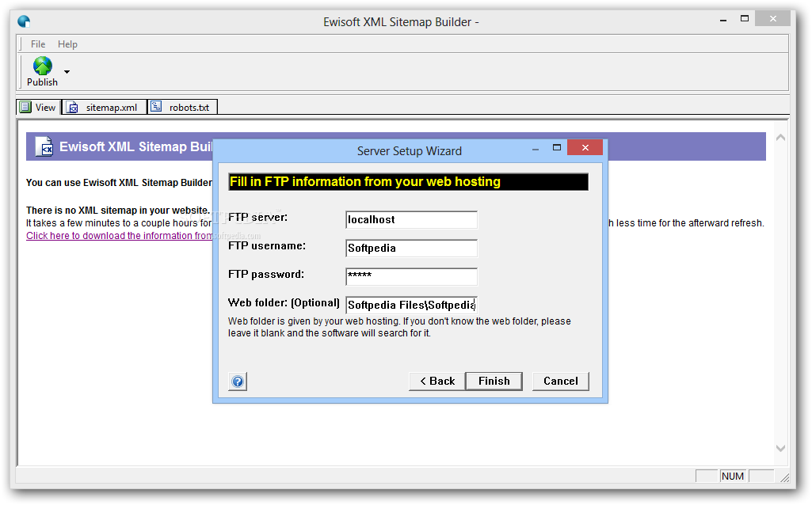Click the 'Click here to download' link
Image resolution: width=812 pixels, height=505 pixels.
119,235
